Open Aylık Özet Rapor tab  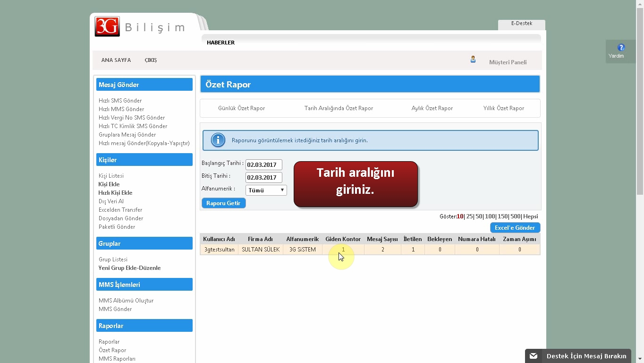[432, 108]
